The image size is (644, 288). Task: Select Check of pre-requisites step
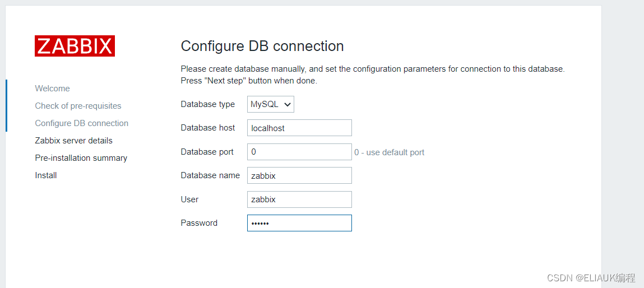(78, 106)
